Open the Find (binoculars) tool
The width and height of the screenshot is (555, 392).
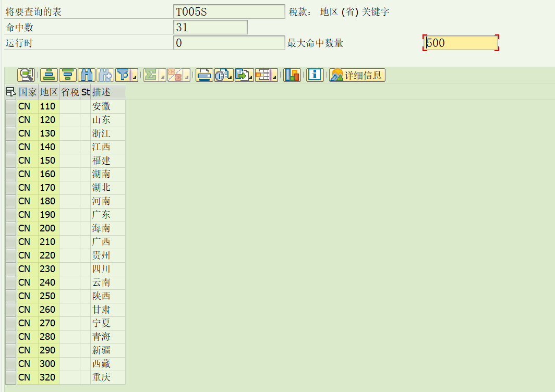click(x=86, y=75)
